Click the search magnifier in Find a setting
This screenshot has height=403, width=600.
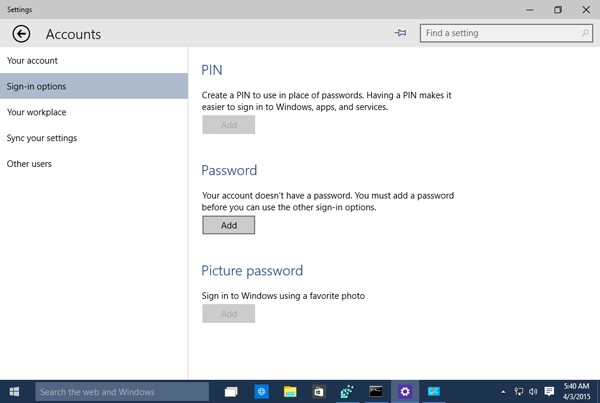pos(585,33)
